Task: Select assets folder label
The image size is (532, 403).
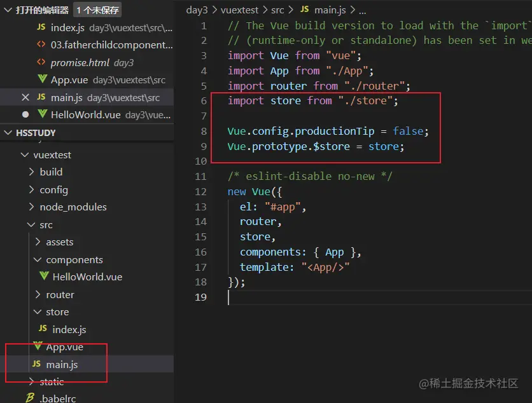Action: [60, 242]
